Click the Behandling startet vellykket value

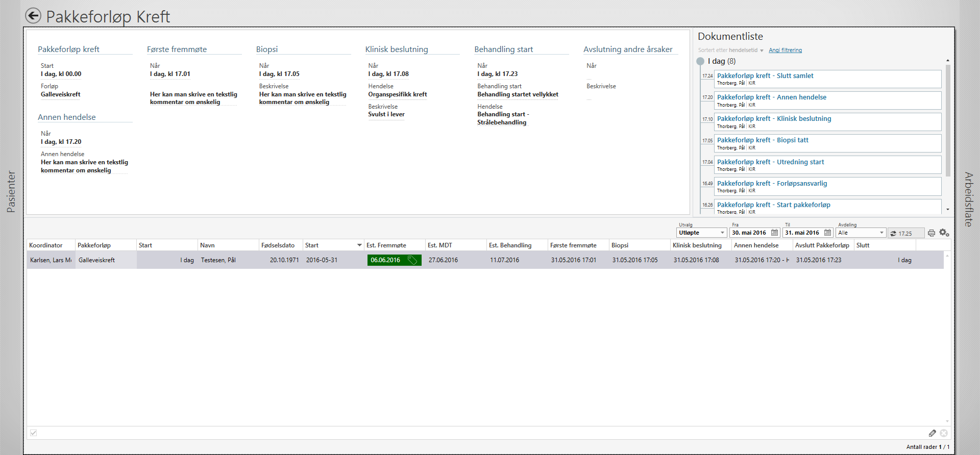pyautogui.click(x=518, y=94)
